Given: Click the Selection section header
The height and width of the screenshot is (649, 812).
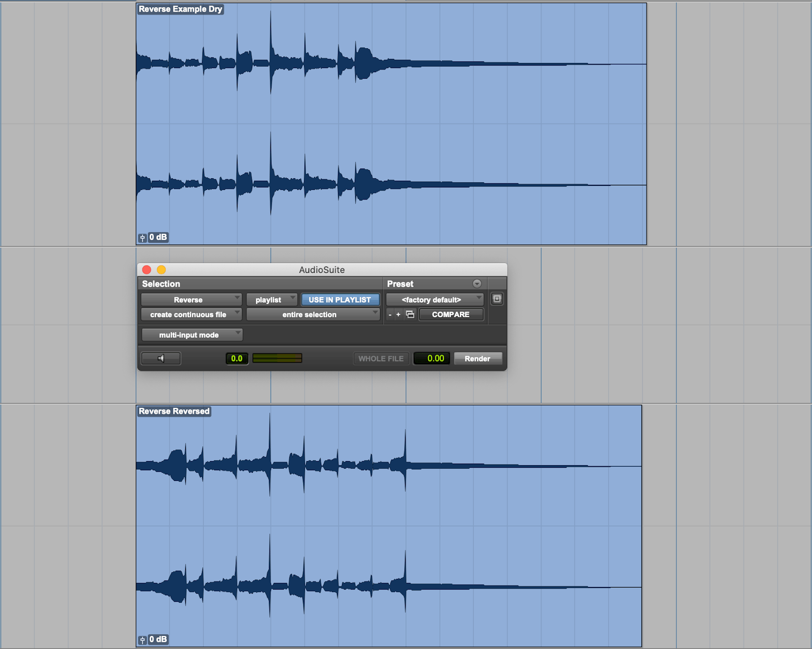Looking at the screenshot, I should click(161, 284).
